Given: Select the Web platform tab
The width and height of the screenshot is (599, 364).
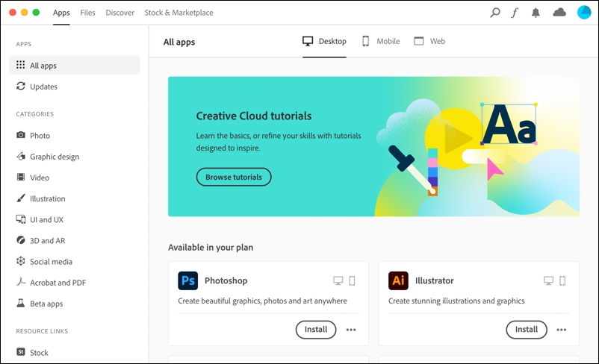Looking at the screenshot, I should pyautogui.click(x=429, y=41).
